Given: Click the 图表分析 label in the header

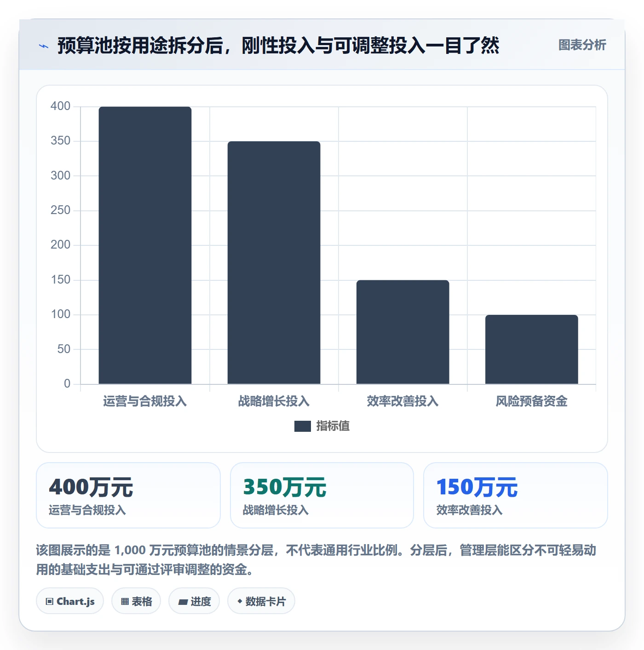Looking at the screenshot, I should pyautogui.click(x=582, y=45).
